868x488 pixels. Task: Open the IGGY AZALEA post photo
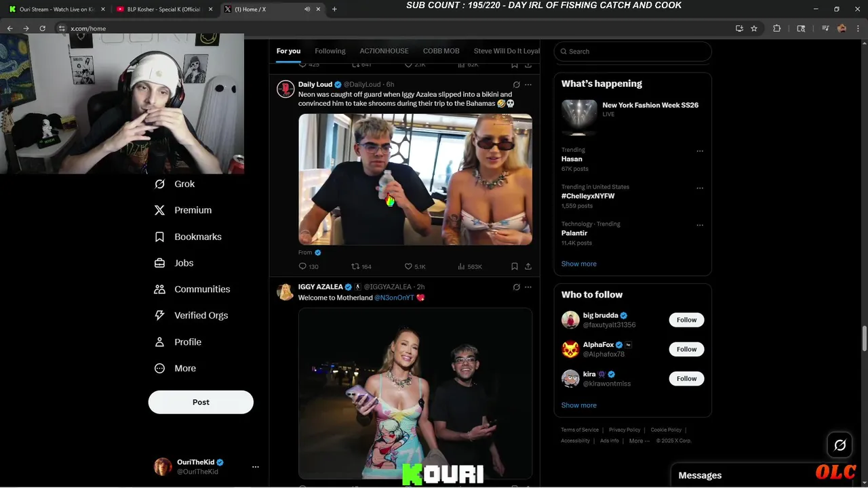415,393
